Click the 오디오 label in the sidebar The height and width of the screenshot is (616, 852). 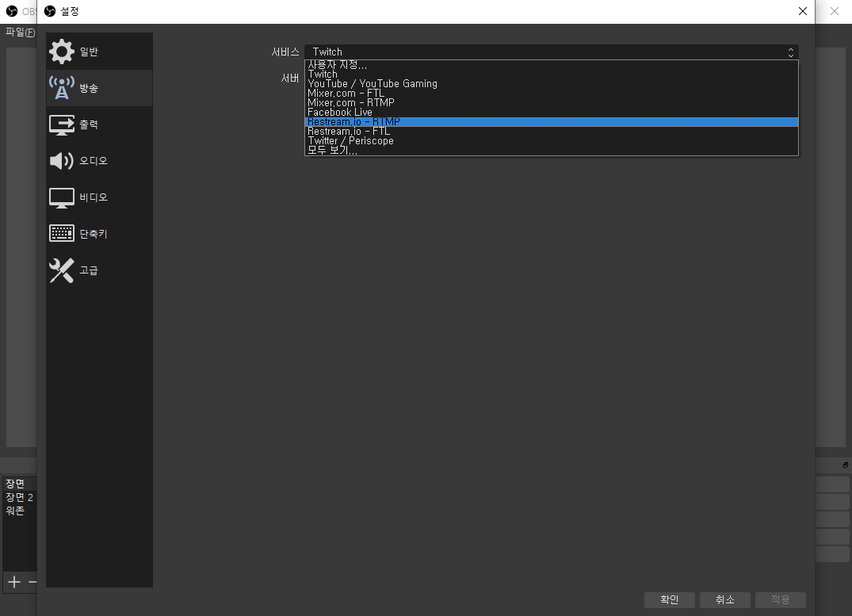(x=94, y=161)
